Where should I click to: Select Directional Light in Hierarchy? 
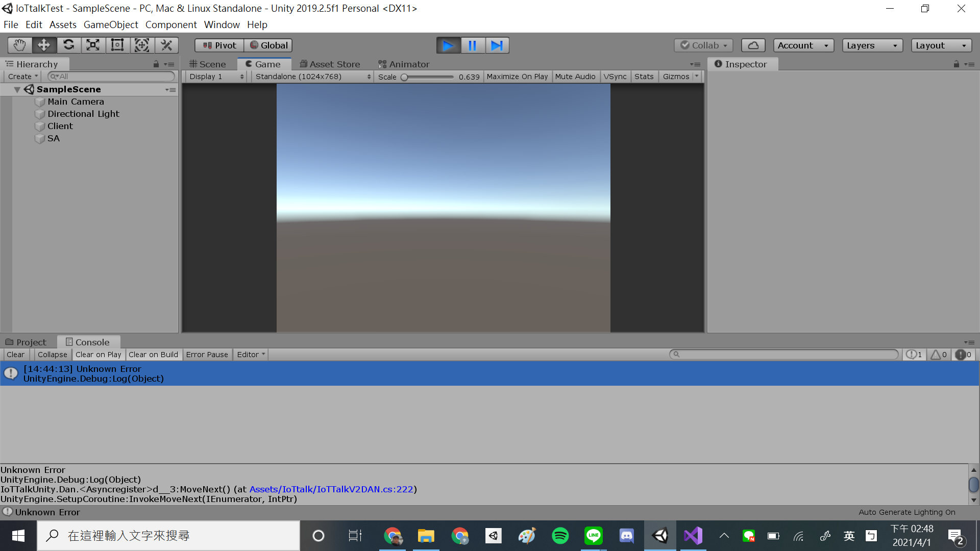(83, 114)
